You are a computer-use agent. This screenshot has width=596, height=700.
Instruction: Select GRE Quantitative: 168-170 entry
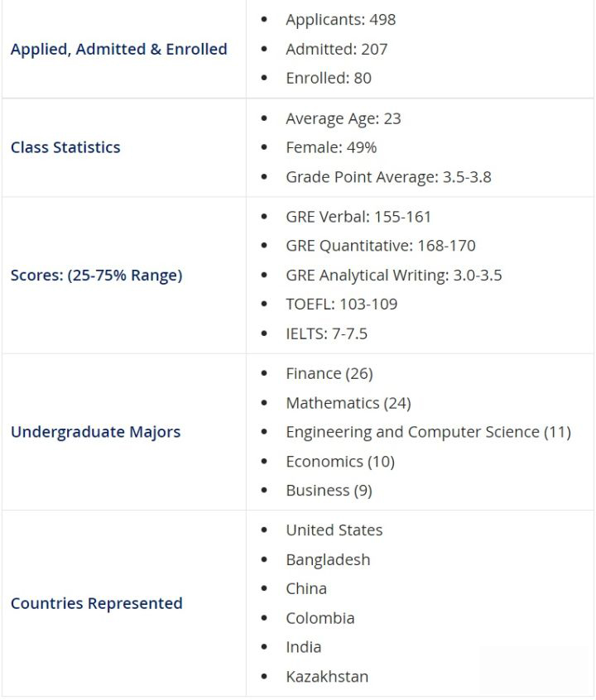pos(380,246)
